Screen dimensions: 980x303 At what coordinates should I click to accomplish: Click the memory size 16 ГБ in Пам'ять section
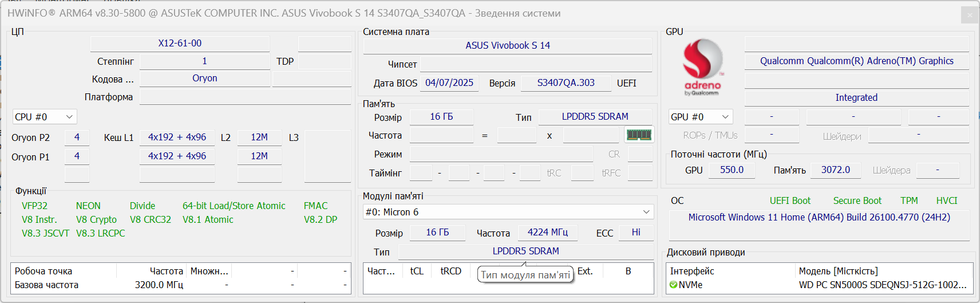(x=441, y=117)
